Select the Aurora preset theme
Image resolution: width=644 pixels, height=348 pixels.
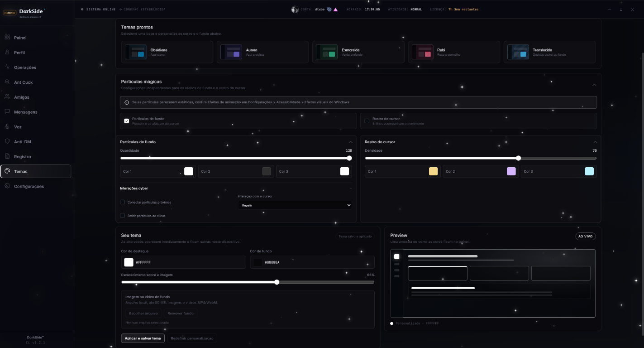pos(262,52)
